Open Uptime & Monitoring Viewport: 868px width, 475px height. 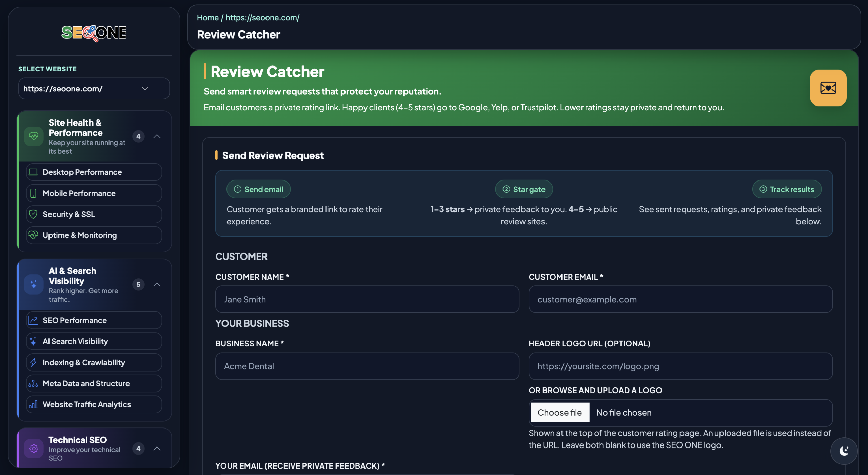94,235
